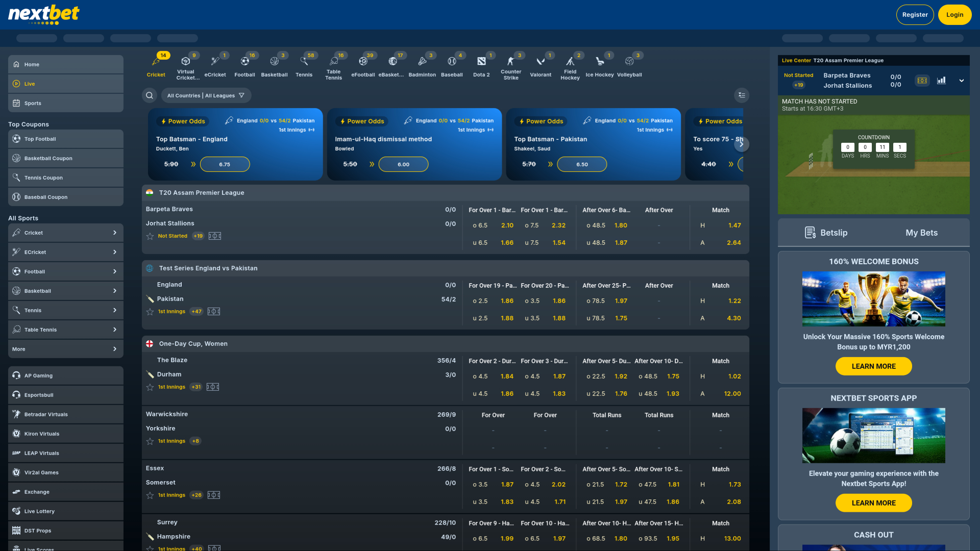Select eCricket sport in top bar

coord(215,66)
